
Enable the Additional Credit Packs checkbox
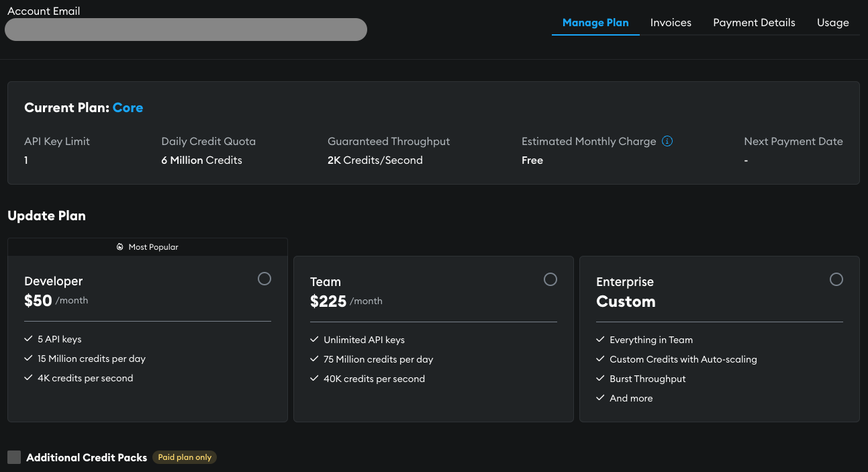14,457
